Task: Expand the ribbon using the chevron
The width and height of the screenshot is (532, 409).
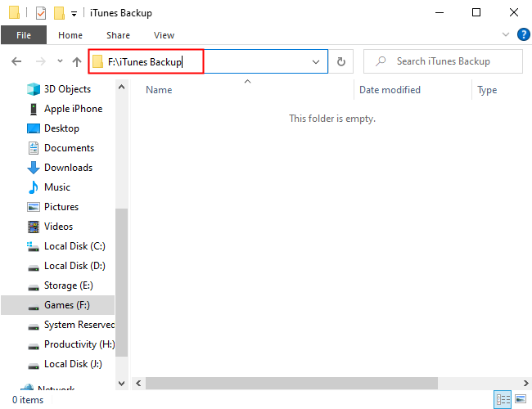Action: pos(505,35)
